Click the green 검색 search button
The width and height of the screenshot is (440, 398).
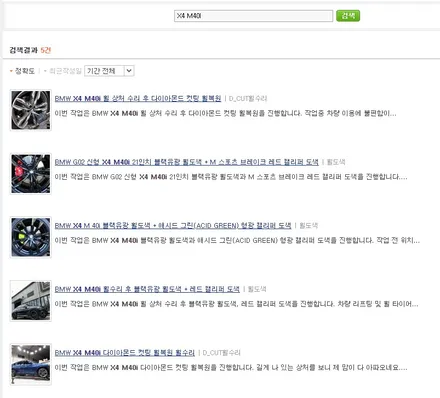click(x=348, y=16)
